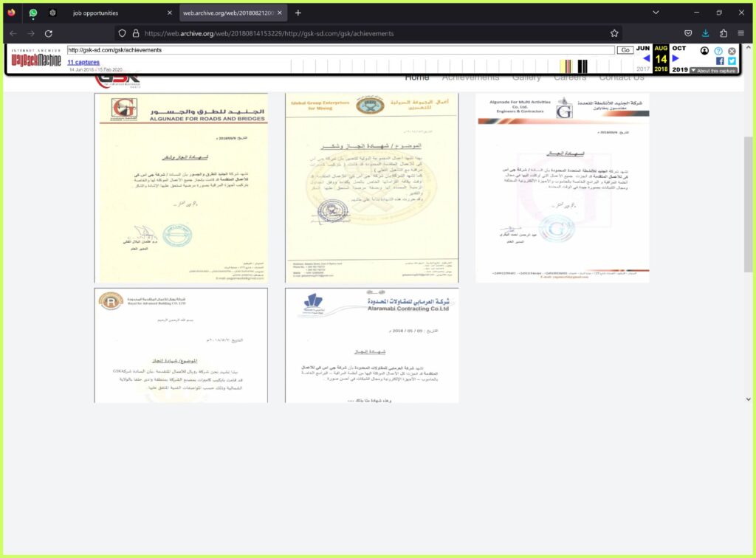This screenshot has width=756, height=558.
Task: Close the job opportunities tab
Action: [169, 13]
